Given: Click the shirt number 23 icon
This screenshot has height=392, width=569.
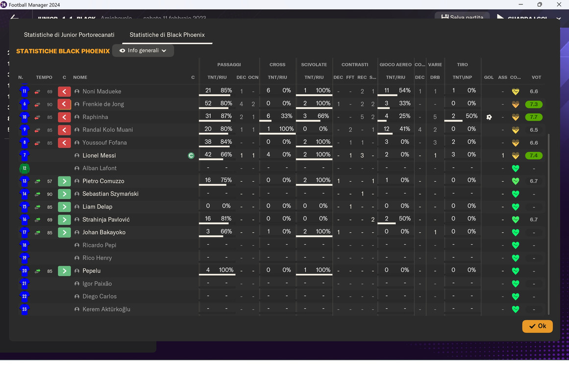Looking at the screenshot, I should pyautogui.click(x=25, y=309).
